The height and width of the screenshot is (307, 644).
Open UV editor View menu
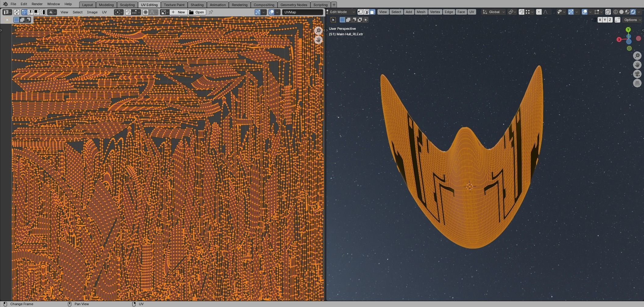pos(64,12)
